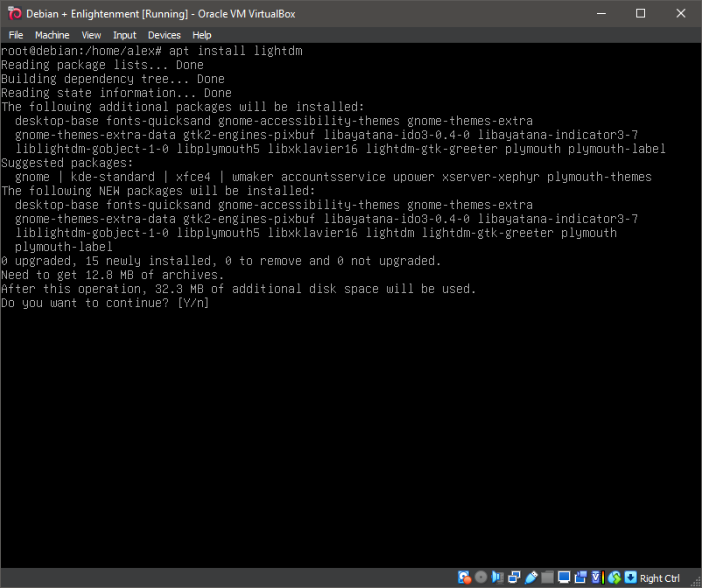Click the recording status indicator
702x588 pixels.
(x=580, y=577)
